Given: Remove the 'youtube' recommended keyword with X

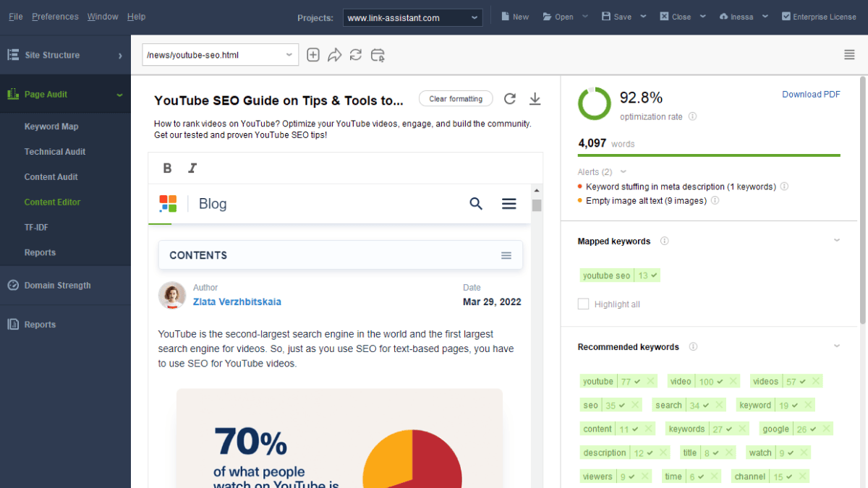Looking at the screenshot, I should pyautogui.click(x=650, y=382).
